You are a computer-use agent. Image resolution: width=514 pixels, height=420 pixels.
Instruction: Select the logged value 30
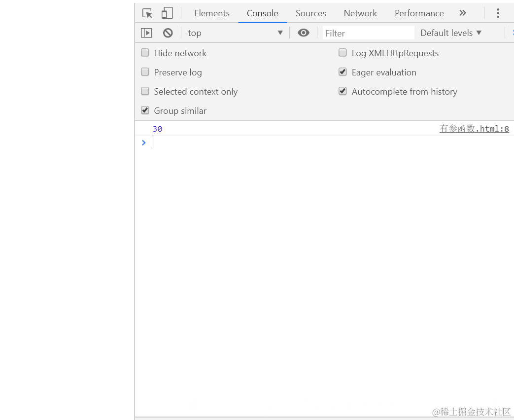click(157, 129)
